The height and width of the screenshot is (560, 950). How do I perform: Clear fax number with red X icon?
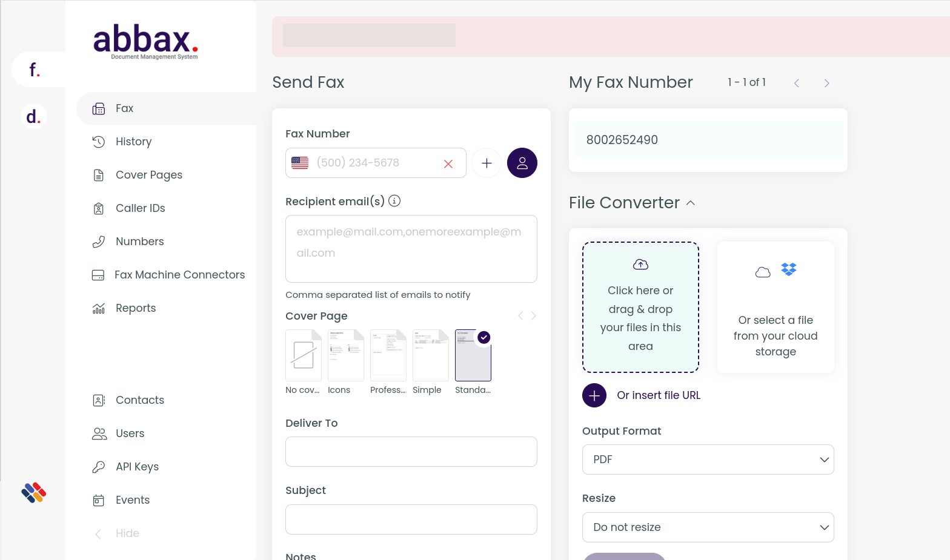pos(448,163)
